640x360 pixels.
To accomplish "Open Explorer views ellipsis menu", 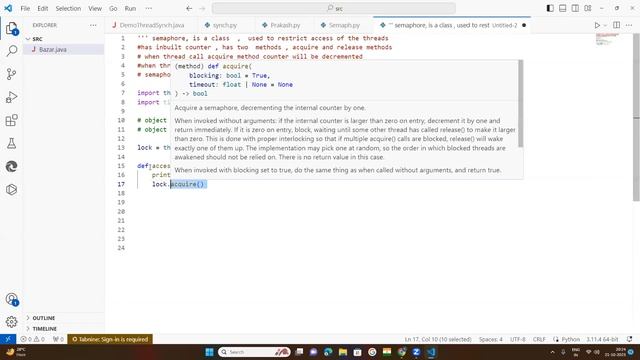I will [93, 25].
